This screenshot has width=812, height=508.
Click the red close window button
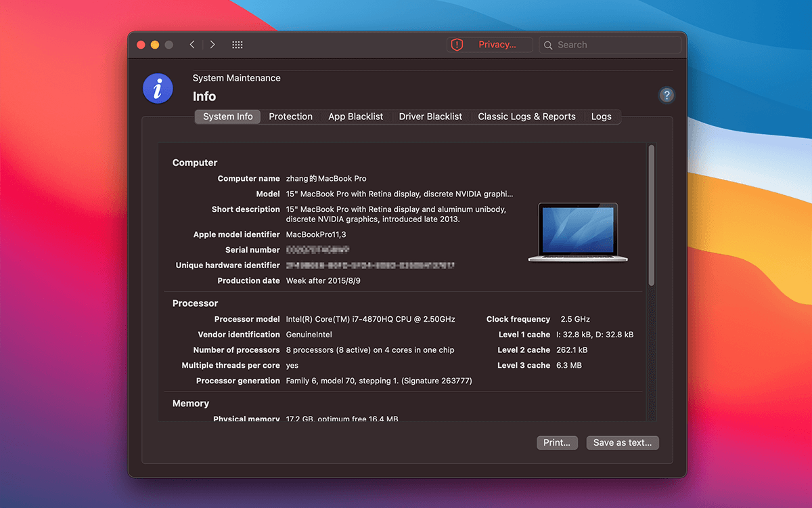(141, 45)
